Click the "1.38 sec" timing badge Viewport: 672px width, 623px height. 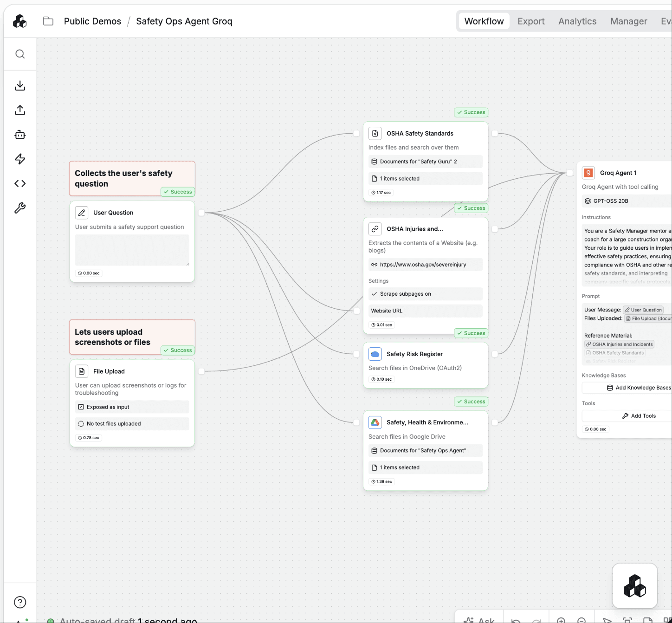click(x=381, y=482)
